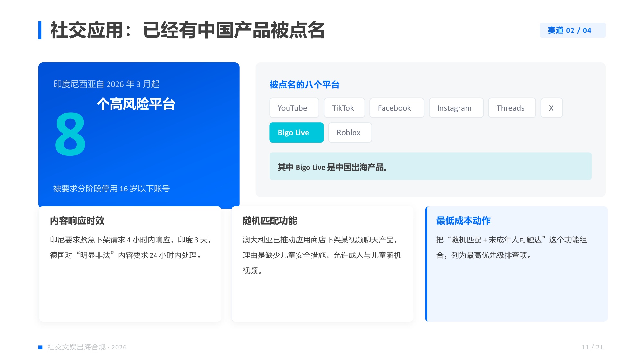Click the footer text 社交文娱出海合规 · 2026
This screenshot has height=362, width=644.
(87, 347)
